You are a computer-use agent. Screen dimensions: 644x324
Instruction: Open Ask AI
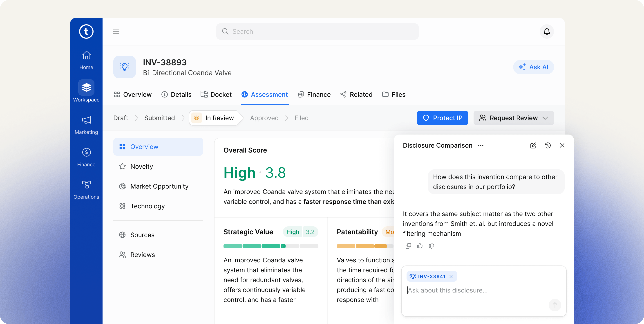[534, 67]
